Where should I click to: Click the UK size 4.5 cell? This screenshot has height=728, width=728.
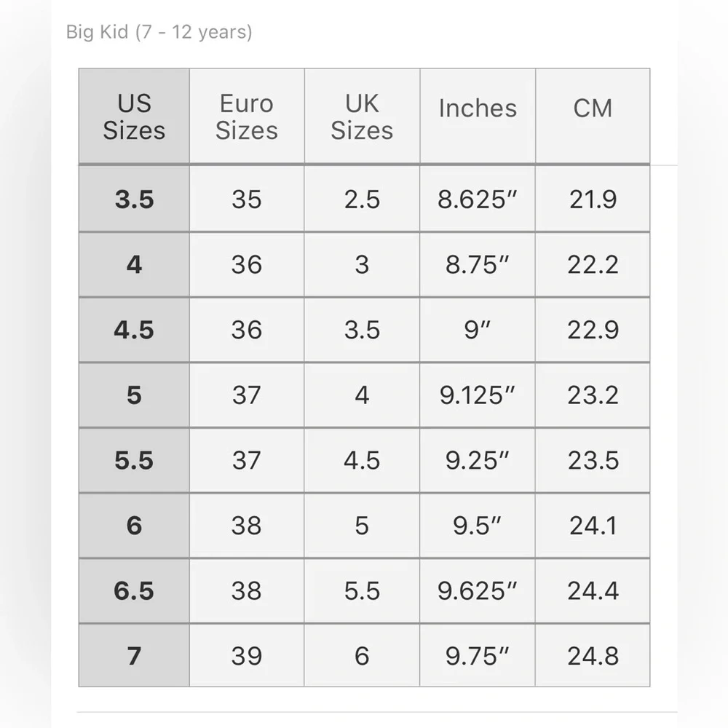[x=362, y=460]
